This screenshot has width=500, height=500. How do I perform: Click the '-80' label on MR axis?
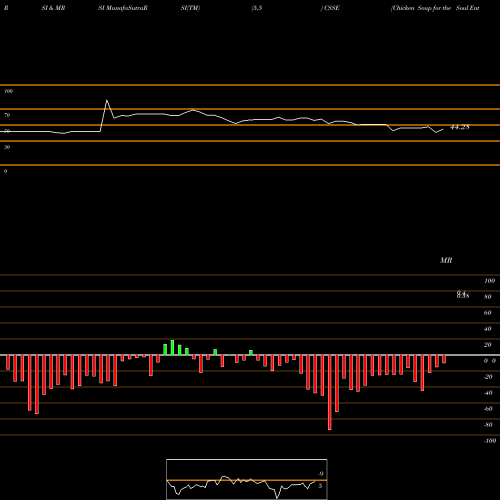pyautogui.click(x=488, y=425)
